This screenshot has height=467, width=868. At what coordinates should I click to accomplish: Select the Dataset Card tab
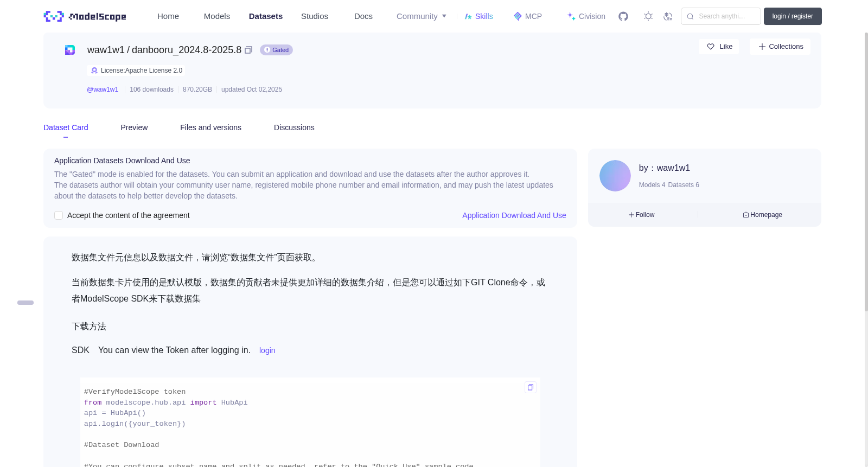click(x=66, y=127)
